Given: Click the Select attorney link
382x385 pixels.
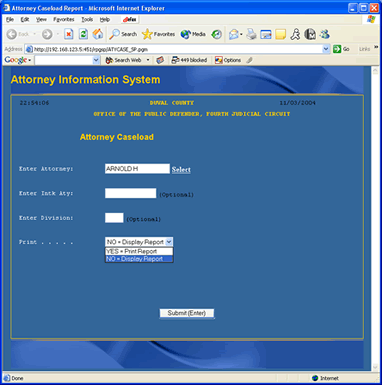Looking at the screenshot, I should coord(181,169).
